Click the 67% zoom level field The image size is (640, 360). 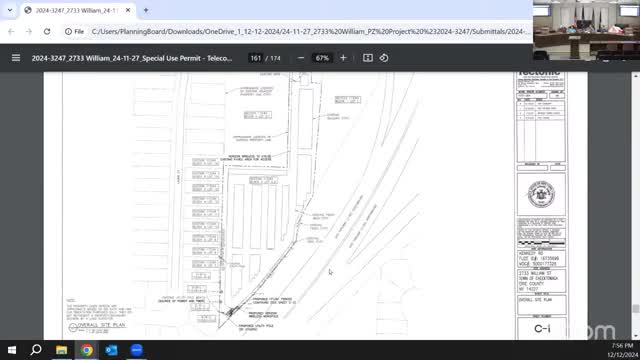pos(322,58)
